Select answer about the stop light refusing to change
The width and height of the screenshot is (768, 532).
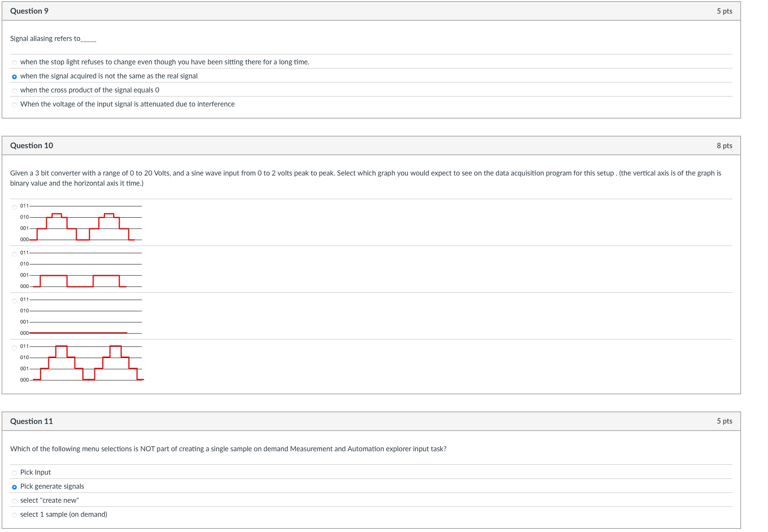click(x=14, y=62)
